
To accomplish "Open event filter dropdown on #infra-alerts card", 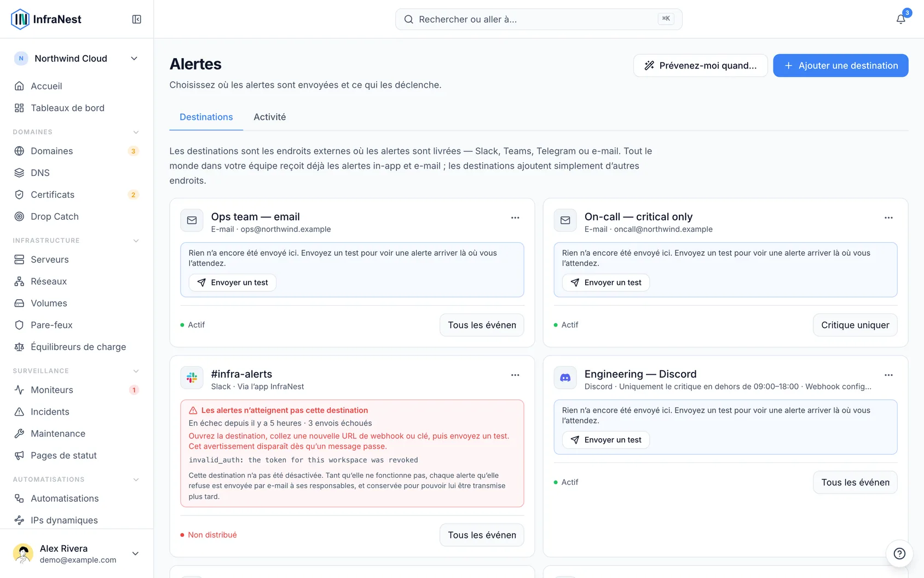I will (x=482, y=535).
